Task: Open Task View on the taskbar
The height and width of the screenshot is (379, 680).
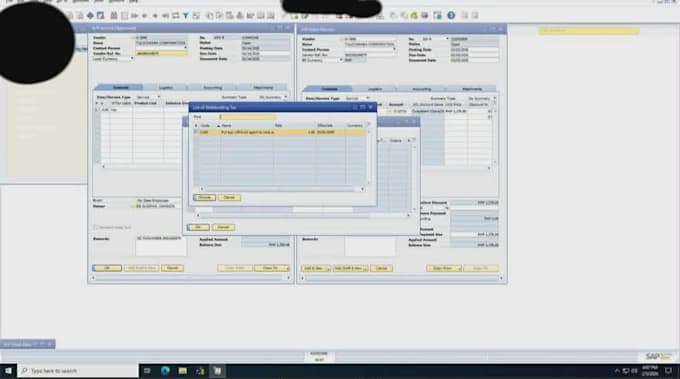Action: [147, 371]
